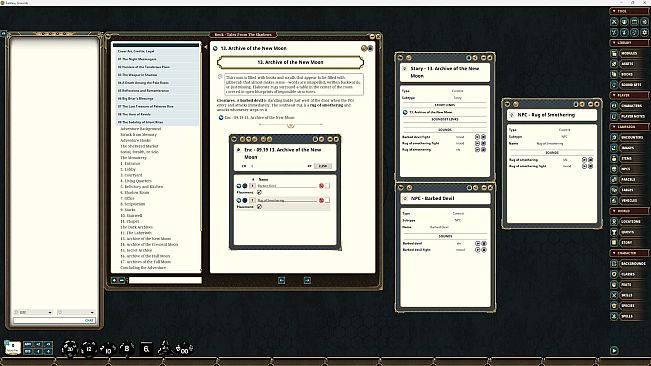Click the play button at bottom right corner
This screenshot has height=366, width=651.
(614, 350)
